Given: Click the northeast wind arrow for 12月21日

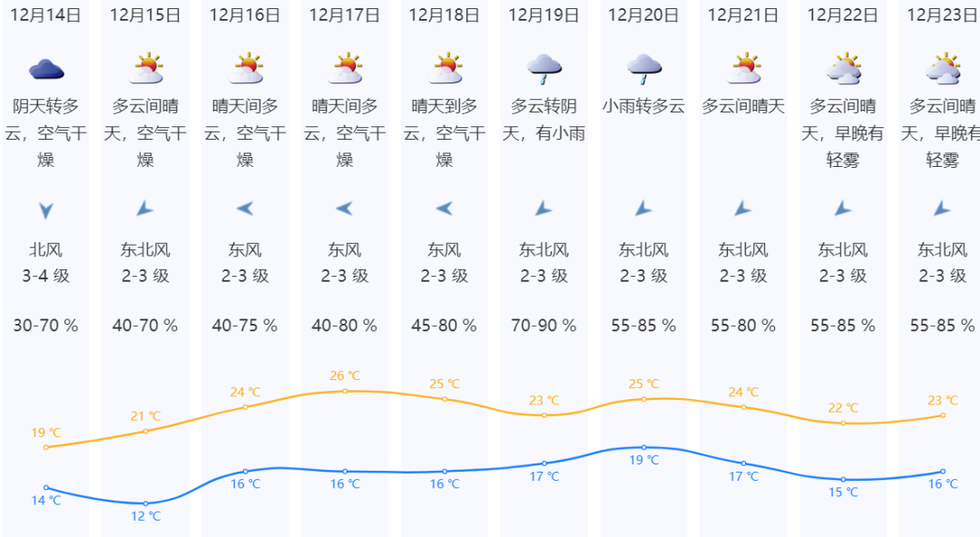Looking at the screenshot, I should (x=743, y=209).
